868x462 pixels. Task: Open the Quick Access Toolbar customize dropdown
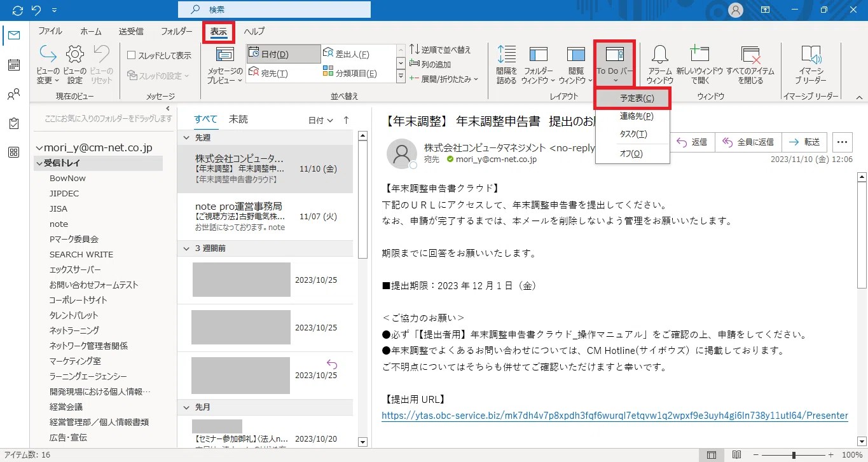pos(54,10)
